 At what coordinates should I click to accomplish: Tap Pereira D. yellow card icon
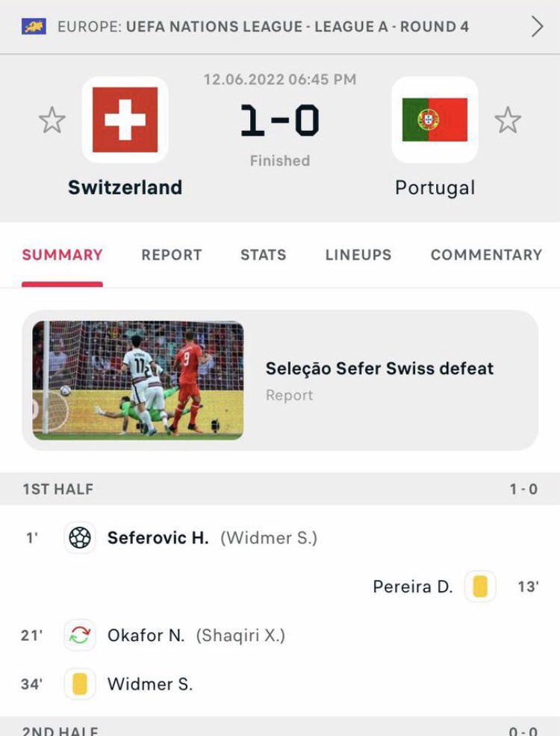click(x=480, y=587)
